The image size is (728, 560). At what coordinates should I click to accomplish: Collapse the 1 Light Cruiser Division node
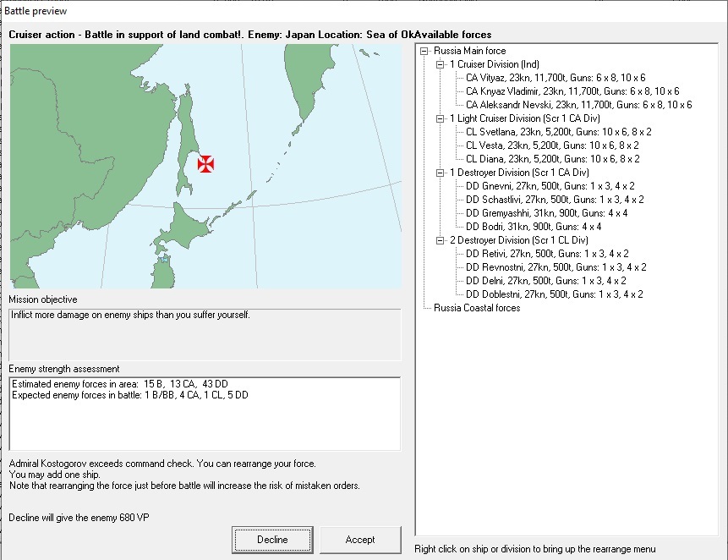(x=440, y=118)
